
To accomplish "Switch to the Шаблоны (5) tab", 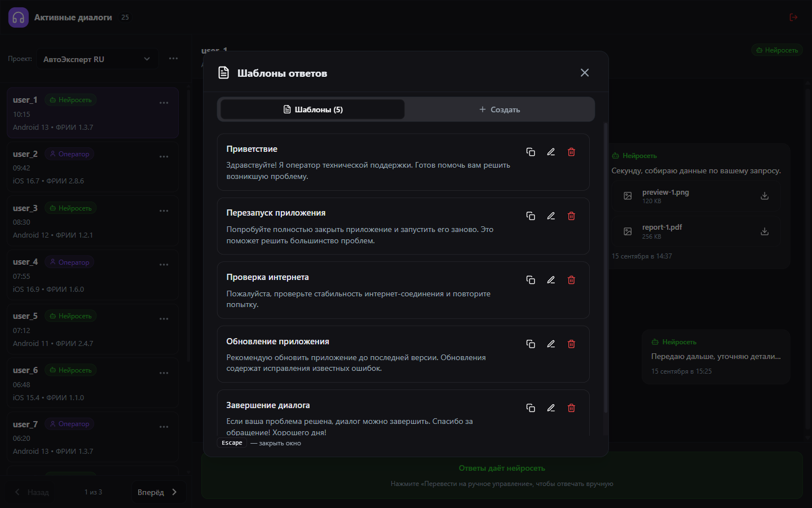I will pos(312,110).
